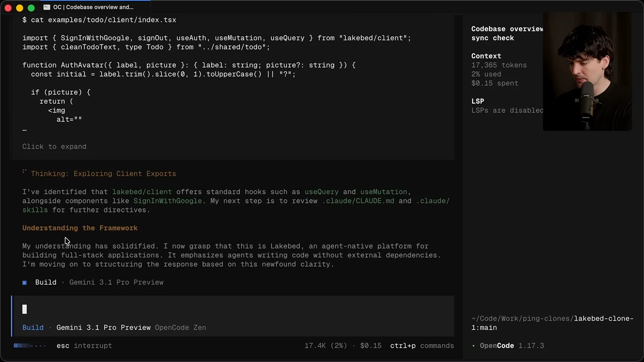Screen dimensions: 644x362
Task: Click the '.claude/CLAUDE.md' highlighted path
Action: click(358, 201)
